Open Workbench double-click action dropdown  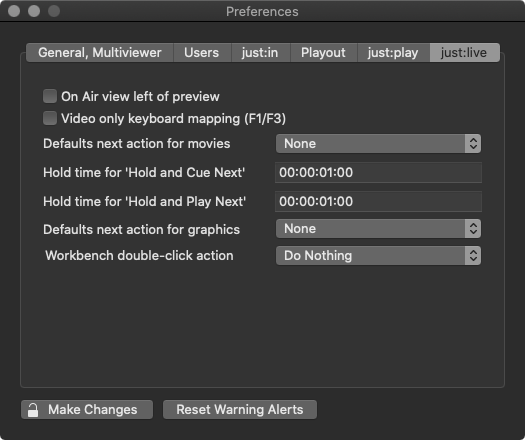click(378, 255)
